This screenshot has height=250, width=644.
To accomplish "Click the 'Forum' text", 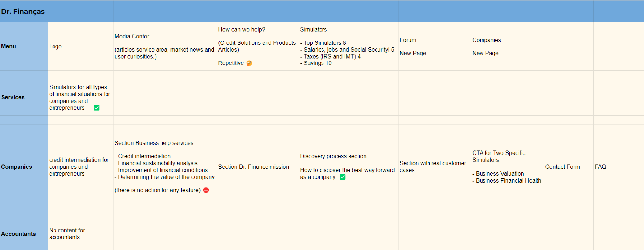I will pos(408,40).
